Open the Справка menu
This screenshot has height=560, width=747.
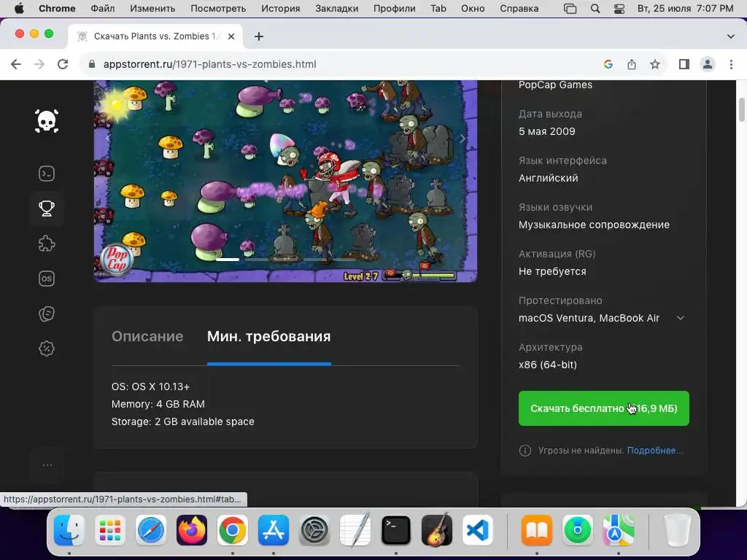(519, 9)
